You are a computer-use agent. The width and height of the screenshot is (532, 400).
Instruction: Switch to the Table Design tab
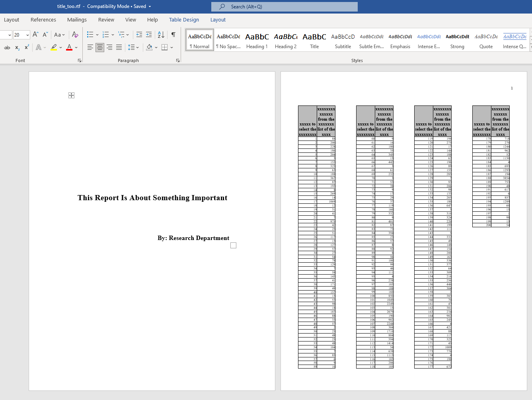click(184, 20)
